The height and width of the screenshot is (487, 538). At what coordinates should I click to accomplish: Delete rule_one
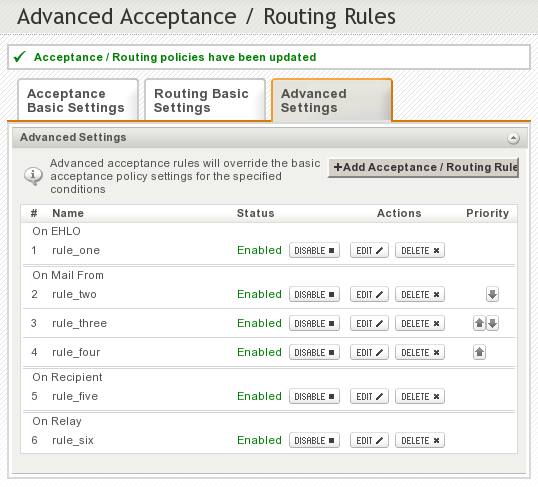tap(420, 250)
